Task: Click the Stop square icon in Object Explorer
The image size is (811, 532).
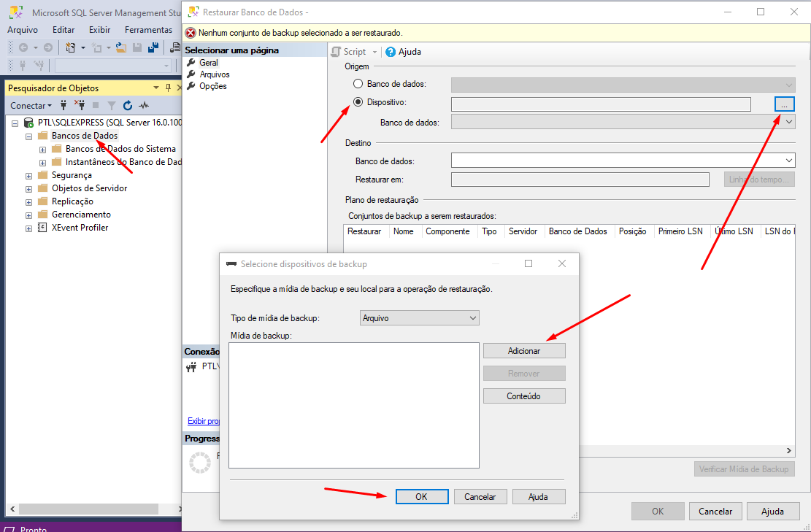Action: 96,106
